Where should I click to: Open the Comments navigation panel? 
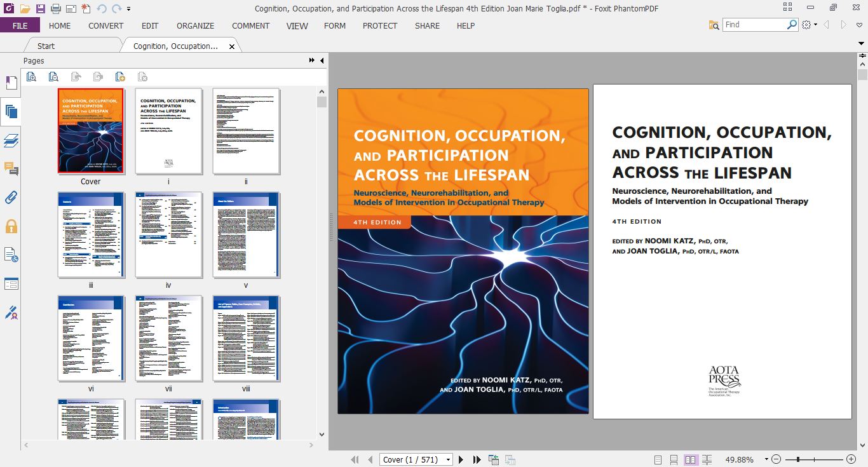pyautogui.click(x=11, y=168)
